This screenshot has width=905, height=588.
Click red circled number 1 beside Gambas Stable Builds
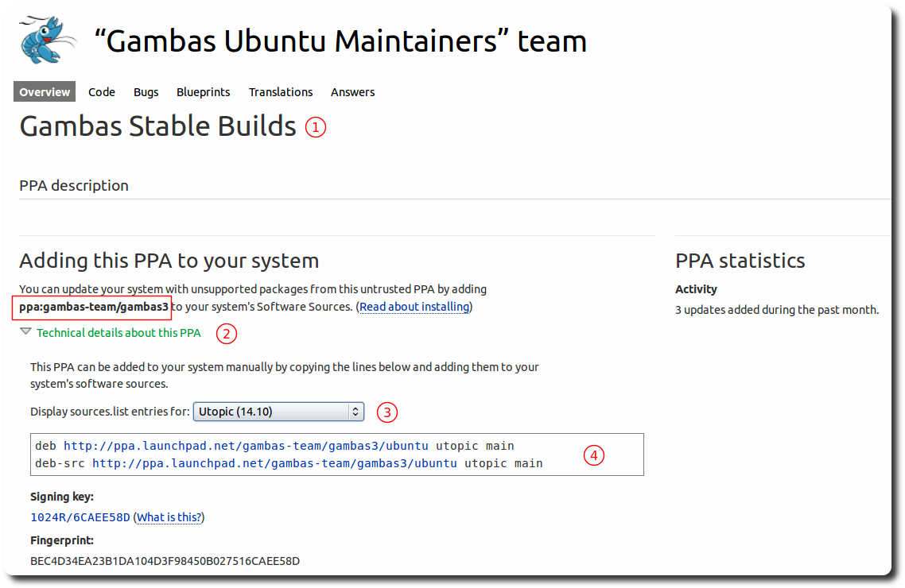pos(316,127)
